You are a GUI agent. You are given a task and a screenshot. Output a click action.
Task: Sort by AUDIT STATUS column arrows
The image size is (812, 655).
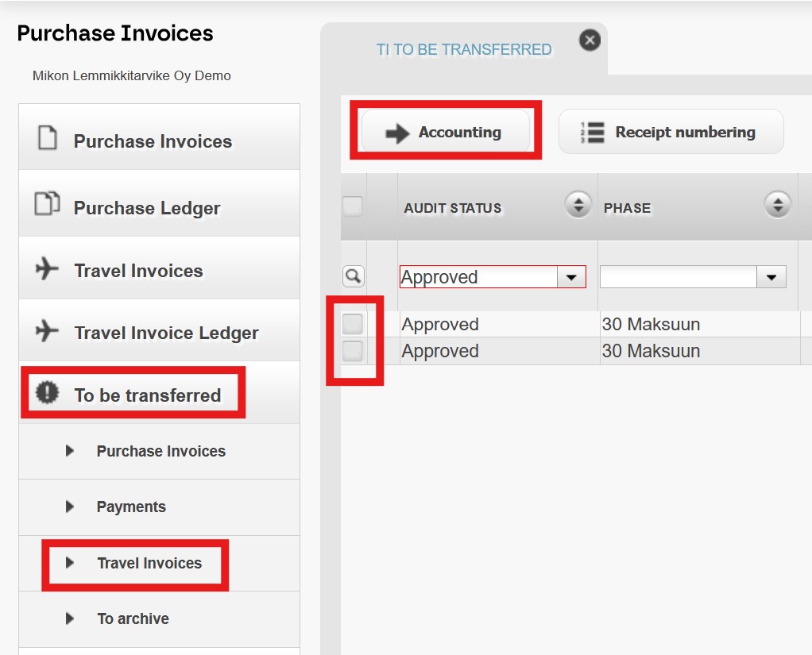578,204
